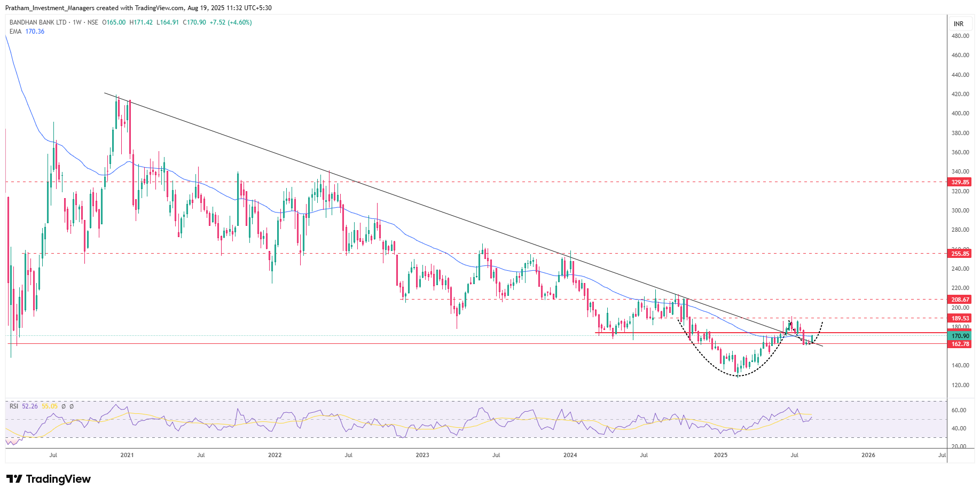Click the green 170.90 current price label
This screenshot has height=495, width=980.
point(960,336)
